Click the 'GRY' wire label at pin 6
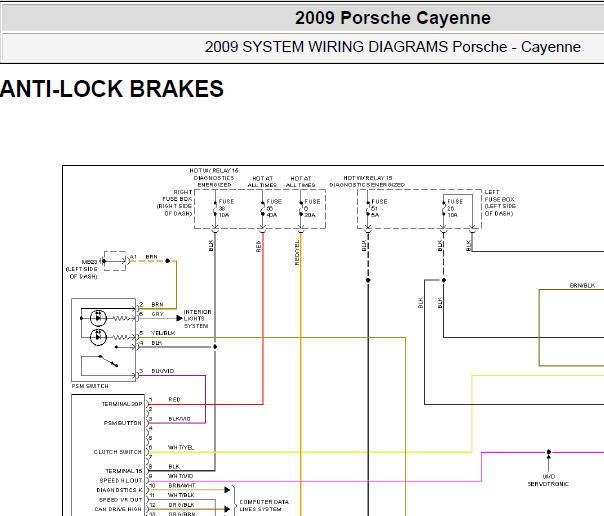The width and height of the screenshot is (604, 516). pyautogui.click(x=158, y=314)
